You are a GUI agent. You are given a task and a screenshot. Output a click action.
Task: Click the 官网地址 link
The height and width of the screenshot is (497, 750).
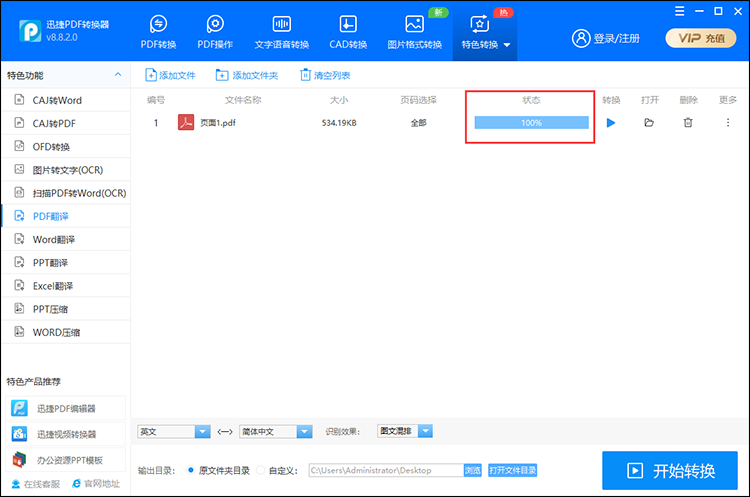click(x=96, y=484)
